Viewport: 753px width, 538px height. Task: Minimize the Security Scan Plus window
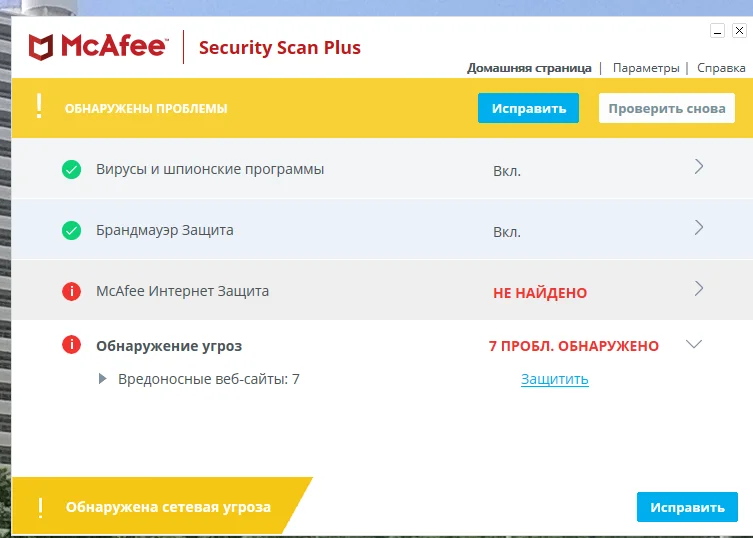tap(717, 31)
